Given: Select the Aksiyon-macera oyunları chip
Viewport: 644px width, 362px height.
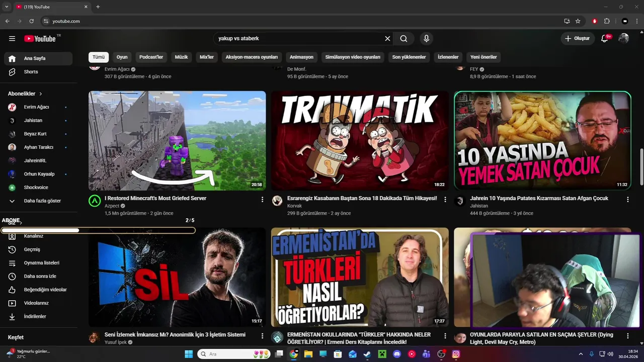Looking at the screenshot, I should pyautogui.click(x=252, y=57).
